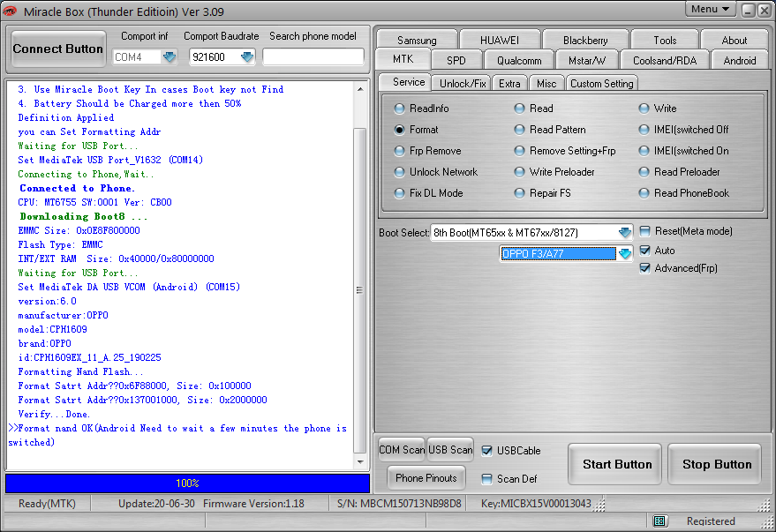Viewport: 776px width, 532px height.
Task: Select the Repair FS option
Action: [x=543, y=193]
